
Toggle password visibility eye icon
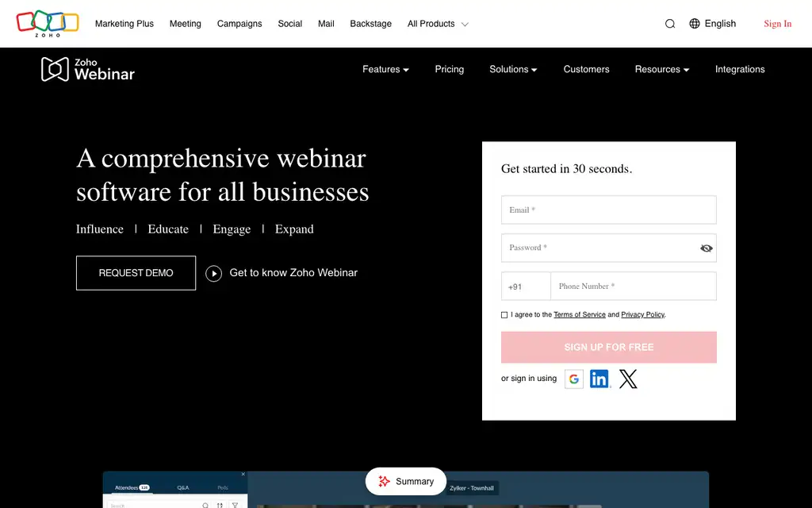(x=707, y=248)
